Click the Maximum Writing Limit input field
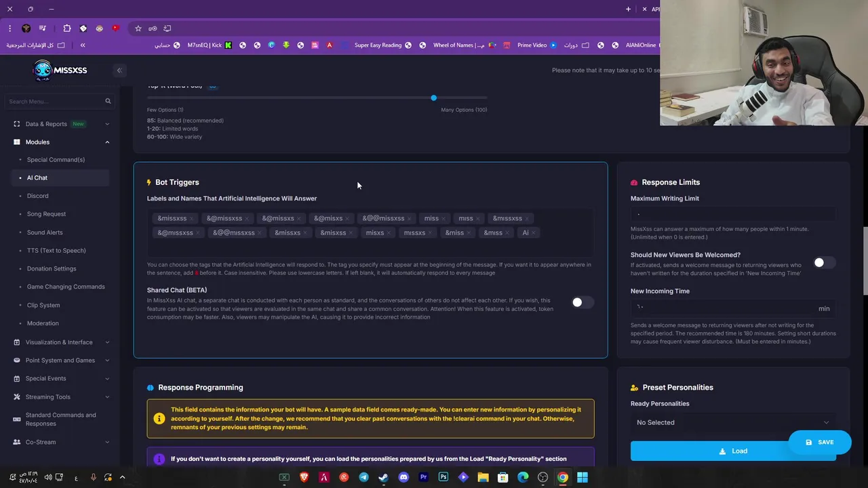Screen dimensions: 868x488 (x=733, y=213)
